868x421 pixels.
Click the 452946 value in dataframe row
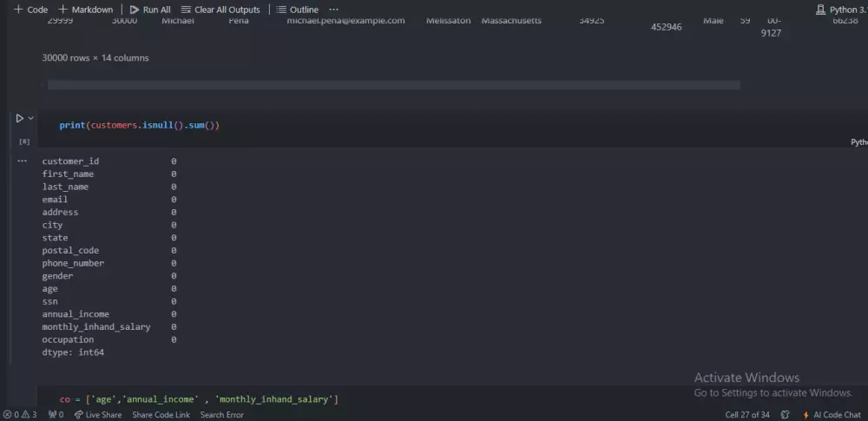coord(666,27)
